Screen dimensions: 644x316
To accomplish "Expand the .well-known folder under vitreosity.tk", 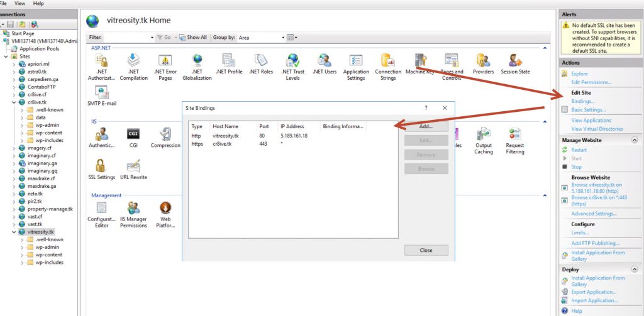I will coord(23,239).
